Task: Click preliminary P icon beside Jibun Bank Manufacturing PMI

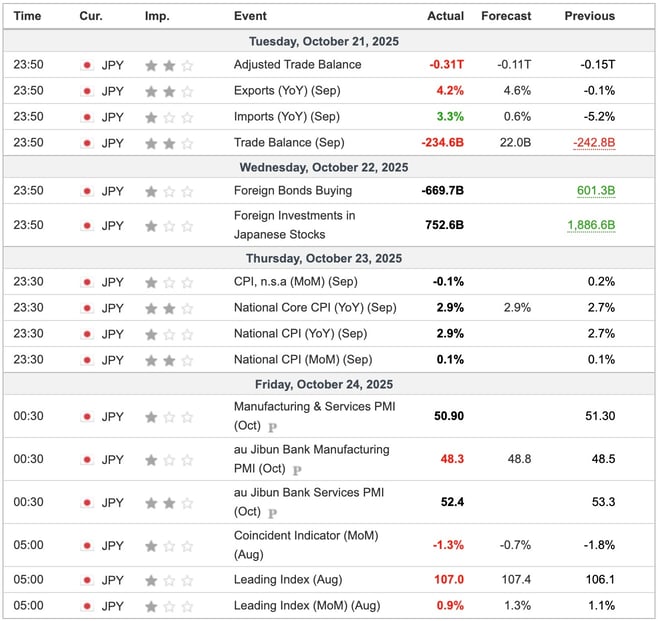Action: pyautogui.click(x=296, y=470)
